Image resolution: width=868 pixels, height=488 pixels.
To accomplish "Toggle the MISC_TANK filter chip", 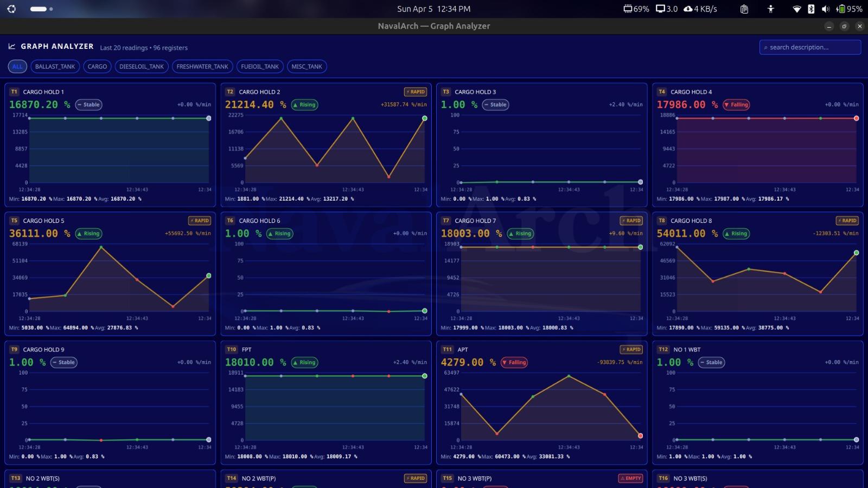I will coord(307,66).
